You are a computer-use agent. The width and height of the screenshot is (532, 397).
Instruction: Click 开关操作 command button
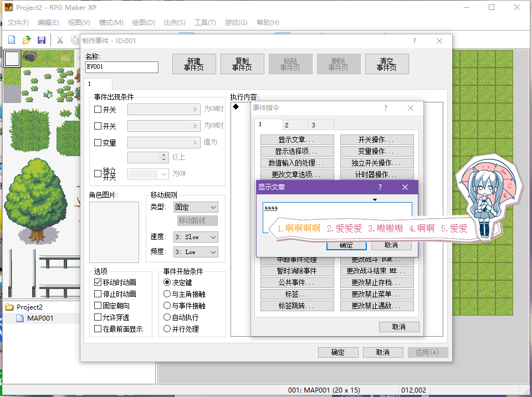click(377, 140)
